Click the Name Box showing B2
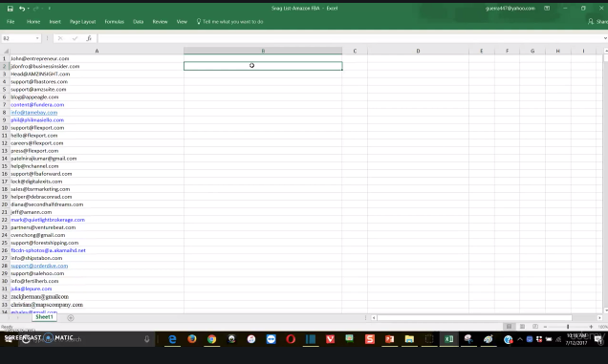Image resolution: width=608 pixels, height=364 pixels. pyautogui.click(x=18, y=38)
